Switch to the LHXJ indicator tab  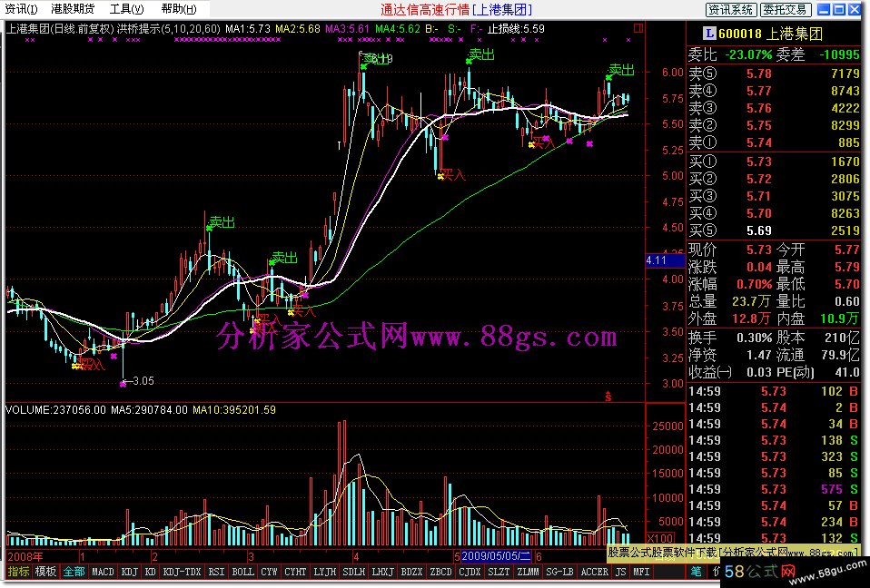[x=383, y=572]
